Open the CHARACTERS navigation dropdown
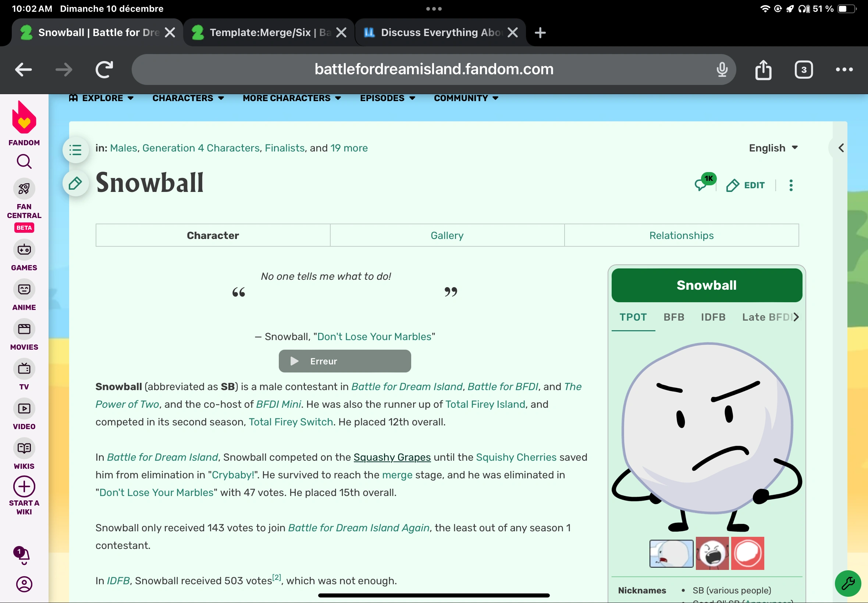The width and height of the screenshot is (868, 603). (188, 98)
